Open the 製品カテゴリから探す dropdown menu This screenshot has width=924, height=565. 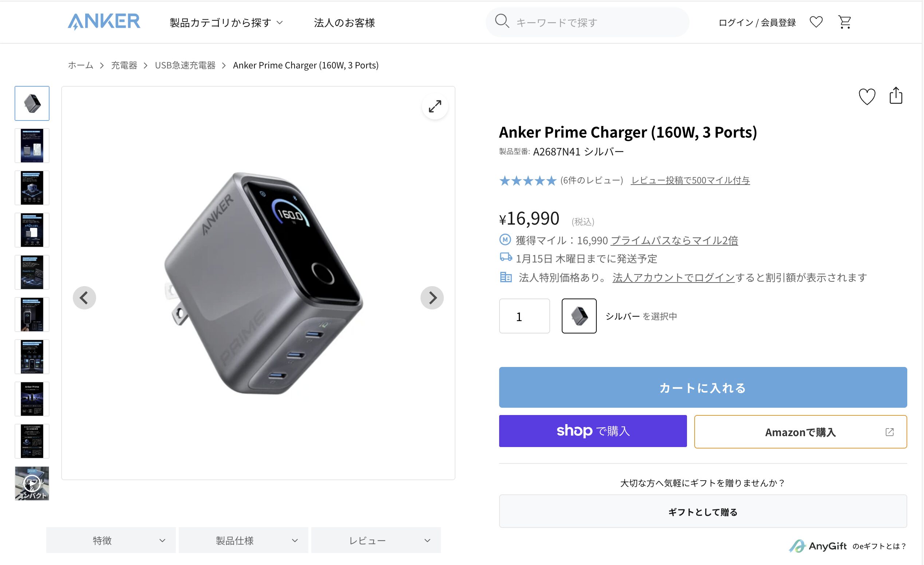tap(226, 23)
